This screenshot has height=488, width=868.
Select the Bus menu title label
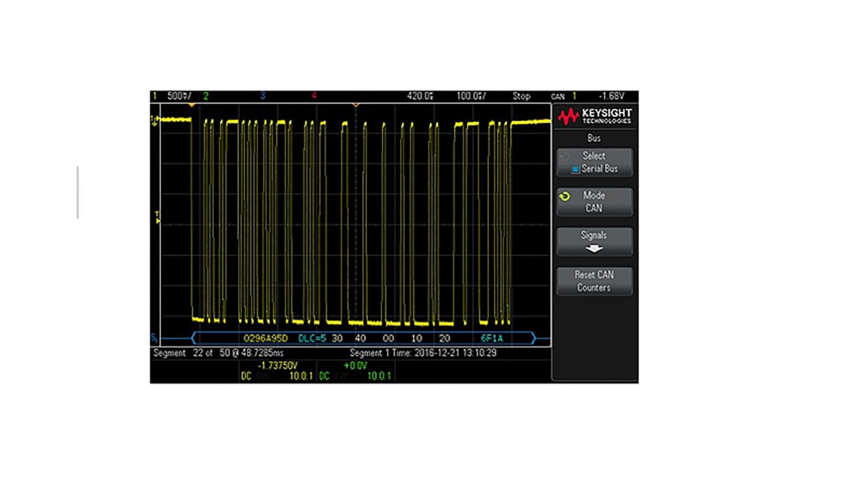click(594, 138)
